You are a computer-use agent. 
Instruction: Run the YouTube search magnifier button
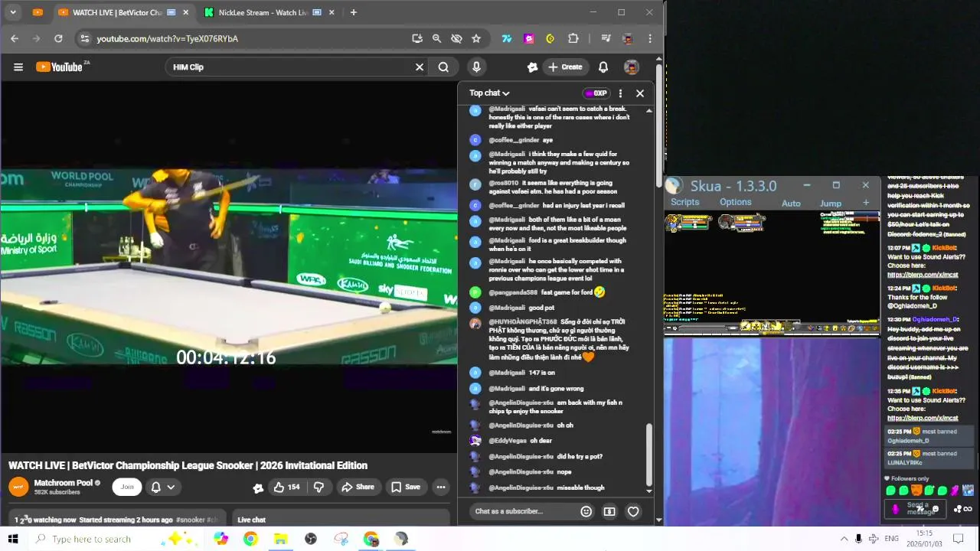tap(443, 67)
